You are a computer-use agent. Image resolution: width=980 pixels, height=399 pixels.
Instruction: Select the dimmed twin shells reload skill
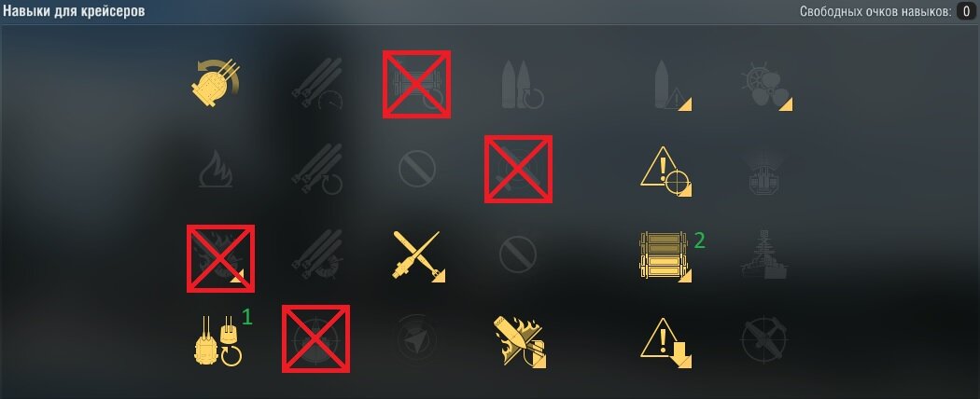pyautogui.click(x=523, y=85)
